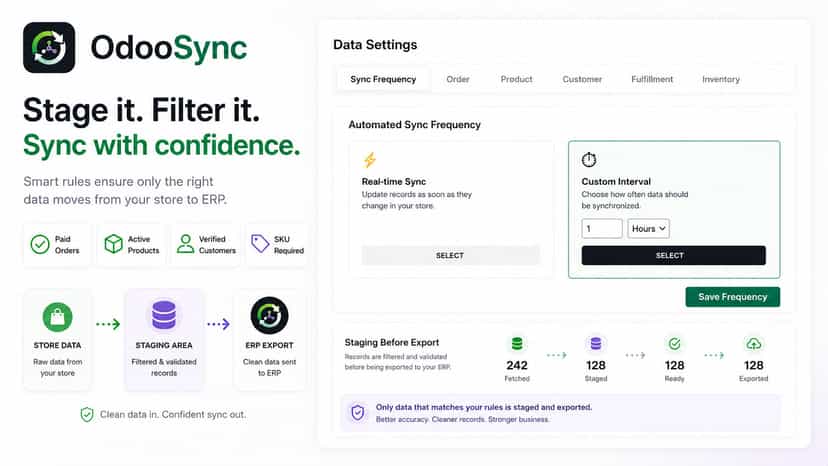The width and height of the screenshot is (828, 466).
Task: Click the STORE DATA label
Action: tap(58, 345)
